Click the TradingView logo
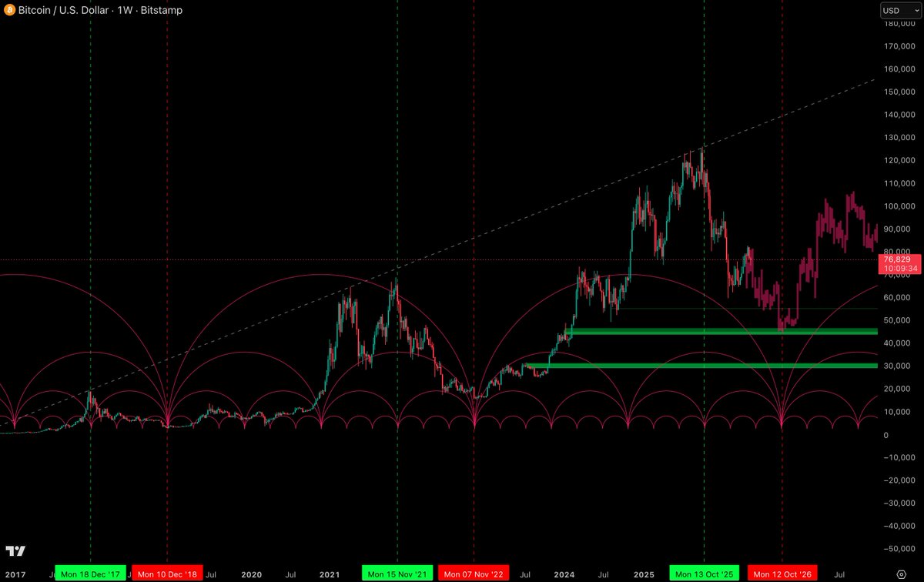 point(15,551)
